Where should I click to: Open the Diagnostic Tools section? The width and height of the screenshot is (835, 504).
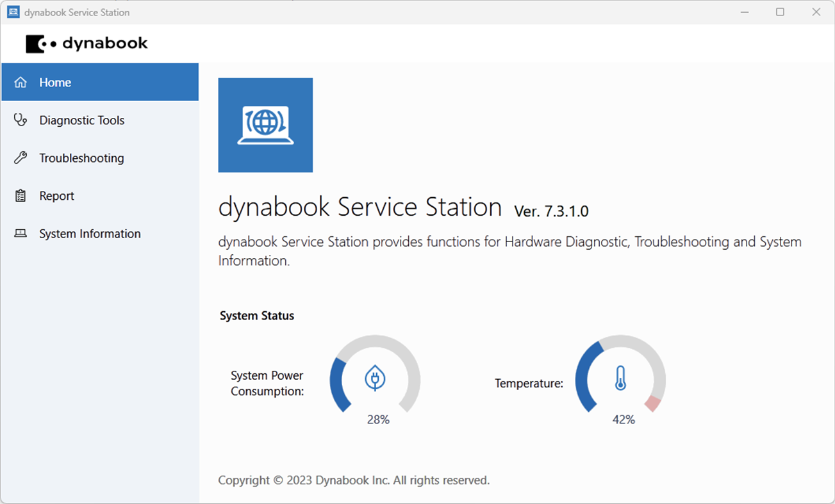82,120
